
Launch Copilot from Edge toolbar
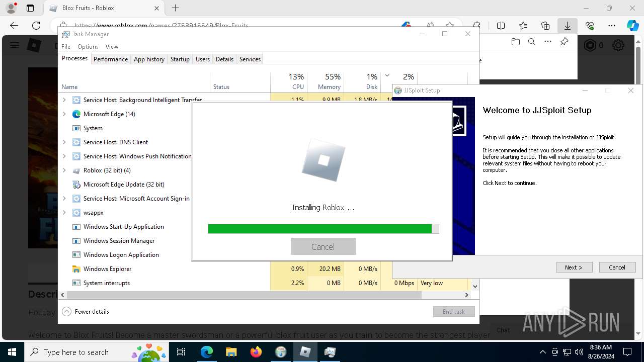click(632, 26)
